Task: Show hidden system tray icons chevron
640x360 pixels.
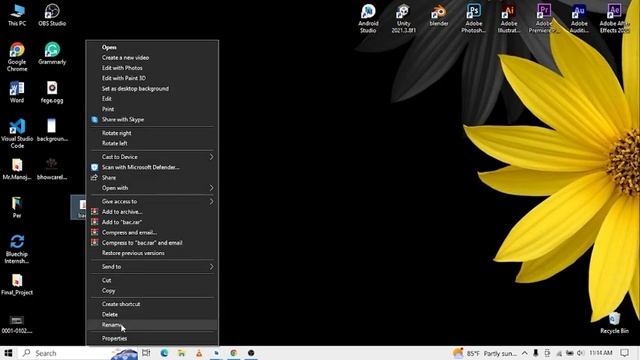Action: point(524,353)
